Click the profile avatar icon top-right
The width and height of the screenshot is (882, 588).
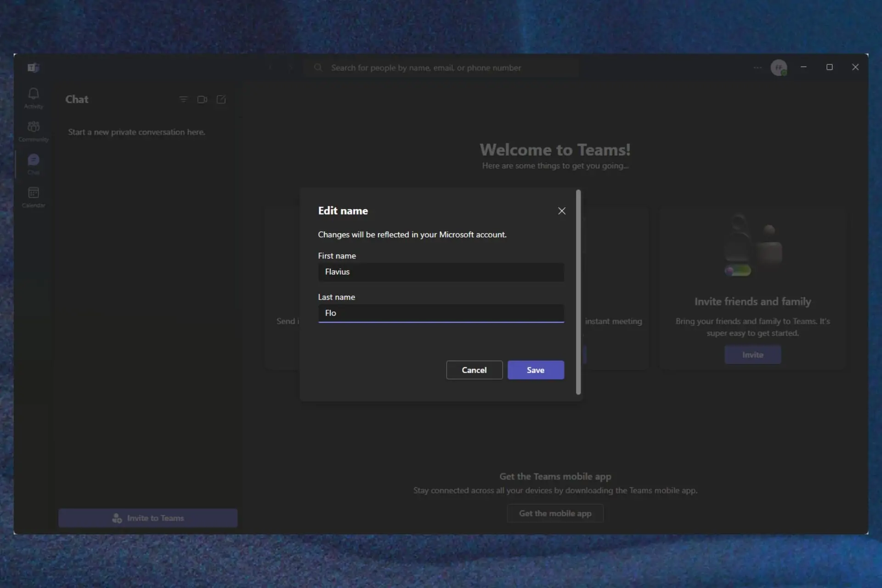tap(779, 67)
